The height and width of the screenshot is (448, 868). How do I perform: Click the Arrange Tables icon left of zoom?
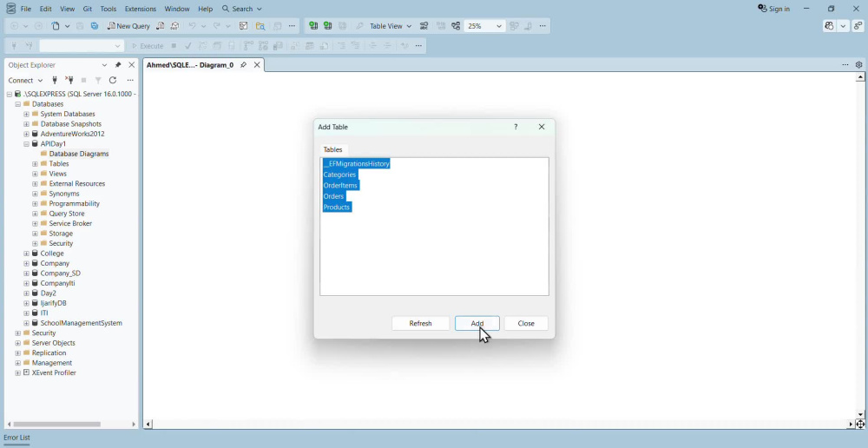(456, 26)
